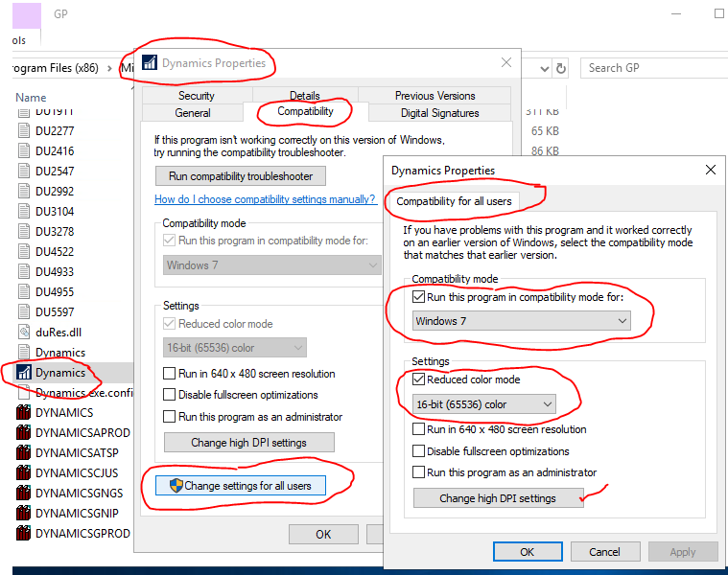Image resolution: width=728 pixels, height=575 pixels.
Task: Click the Program Files (x86) breadcrumb segment
Action: pos(55,68)
